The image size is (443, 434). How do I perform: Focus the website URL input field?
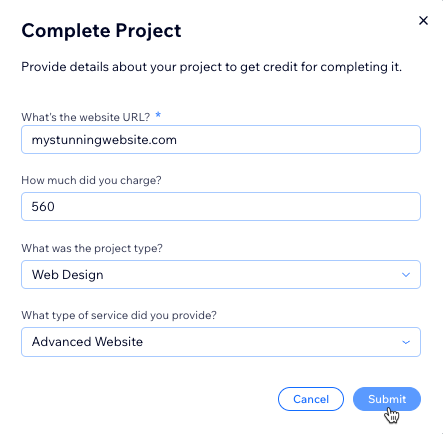click(x=221, y=140)
